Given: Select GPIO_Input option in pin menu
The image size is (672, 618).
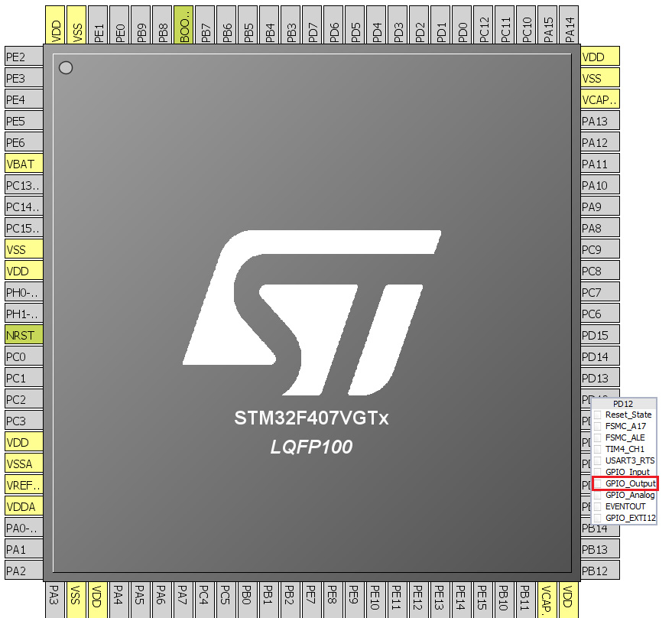Looking at the screenshot, I should click(627, 472).
